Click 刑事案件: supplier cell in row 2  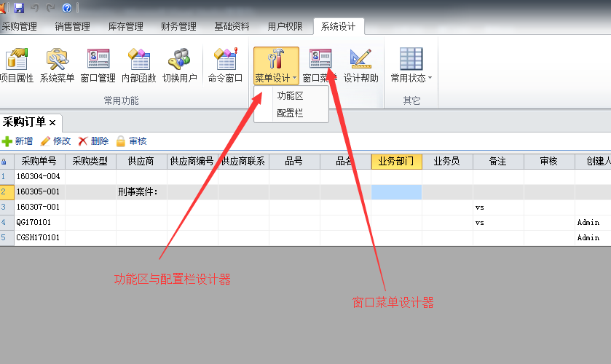coord(141,191)
